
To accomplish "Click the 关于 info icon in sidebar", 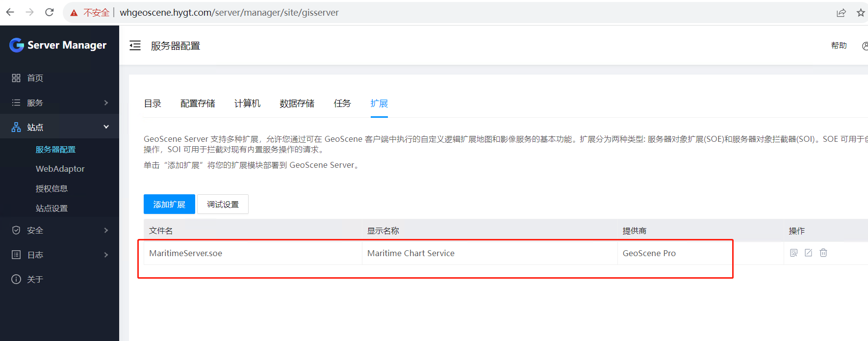I will [x=16, y=279].
